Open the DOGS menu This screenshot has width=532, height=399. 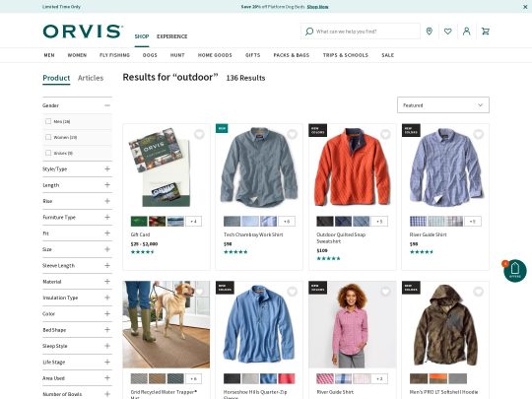coord(150,55)
